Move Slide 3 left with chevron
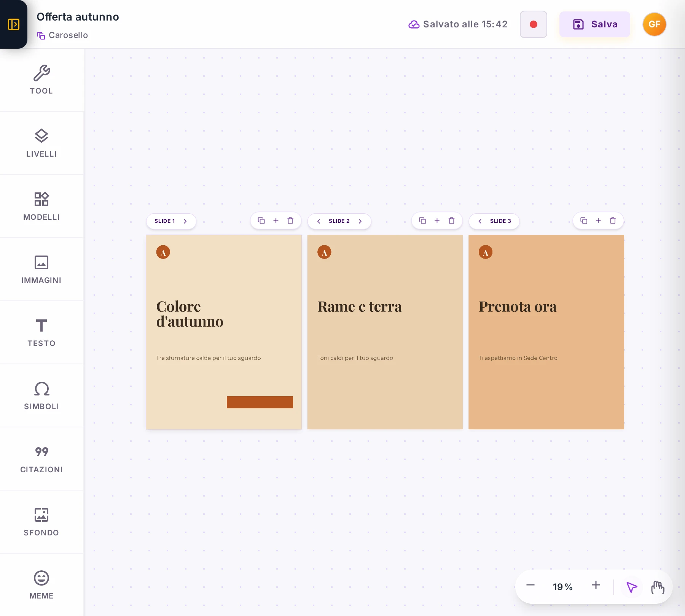 point(480,221)
